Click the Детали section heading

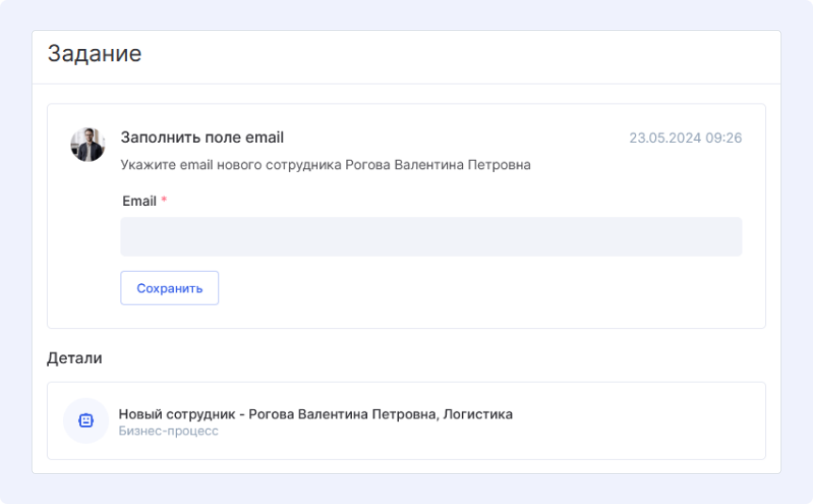click(74, 358)
